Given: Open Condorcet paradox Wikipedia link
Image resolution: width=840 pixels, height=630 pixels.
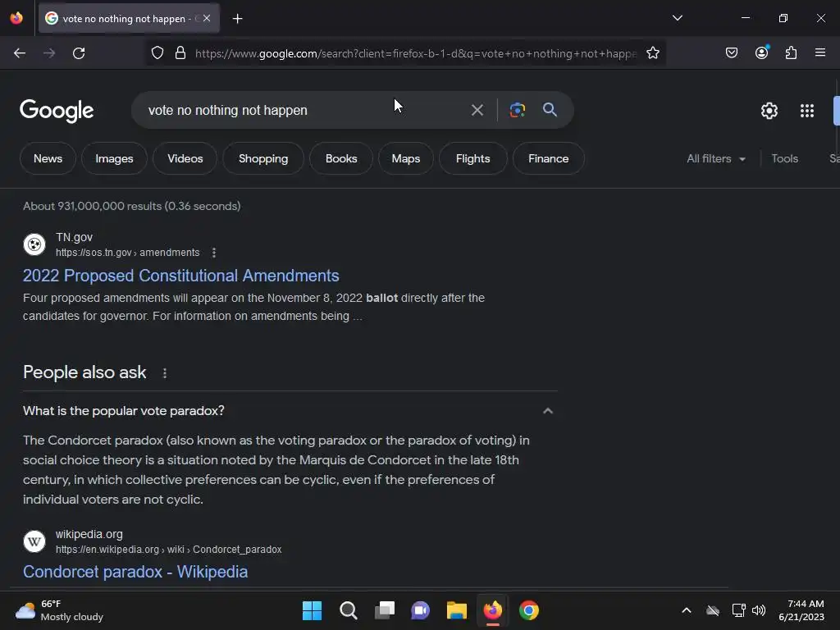Looking at the screenshot, I should pyautogui.click(x=135, y=572).
